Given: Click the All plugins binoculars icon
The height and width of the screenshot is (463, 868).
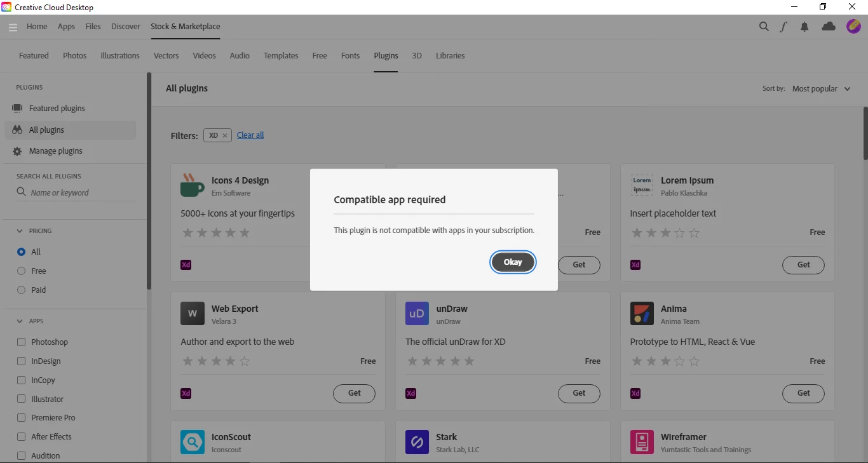Looking at the screenshot, I should pyautogui.click(x=17, y=130).
